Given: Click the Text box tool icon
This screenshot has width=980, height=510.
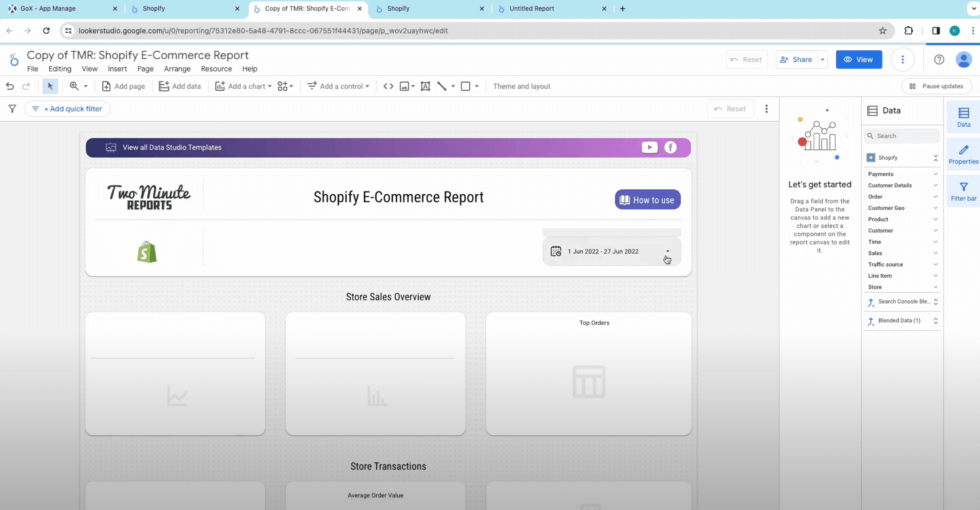Looking at the screenshot, I should [425, 86].
